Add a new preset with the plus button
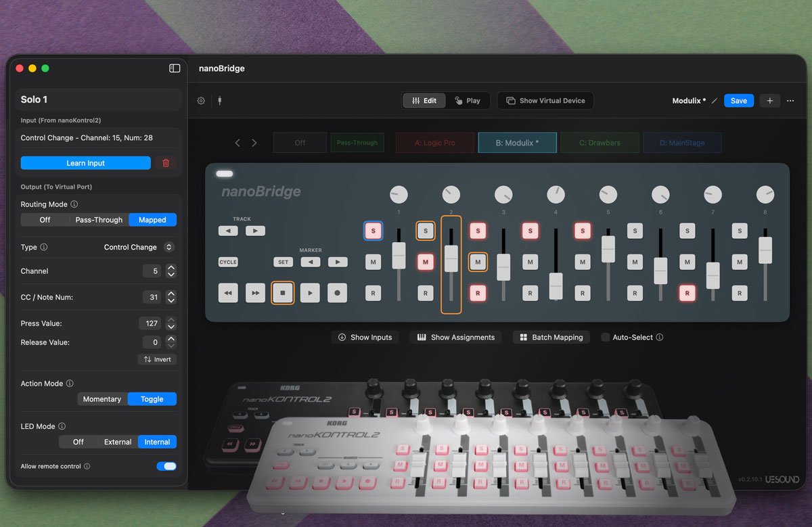This screenshot has height=527, width=812. tap(769, 101)
